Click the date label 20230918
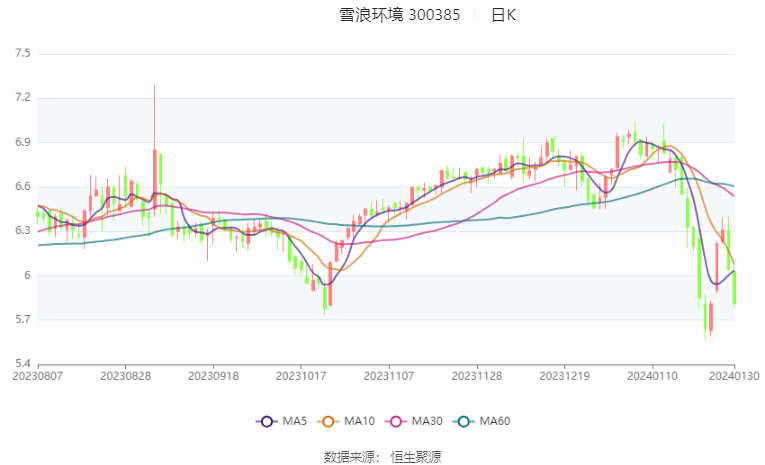Screen dimensions: 765x465 [213, 376]
